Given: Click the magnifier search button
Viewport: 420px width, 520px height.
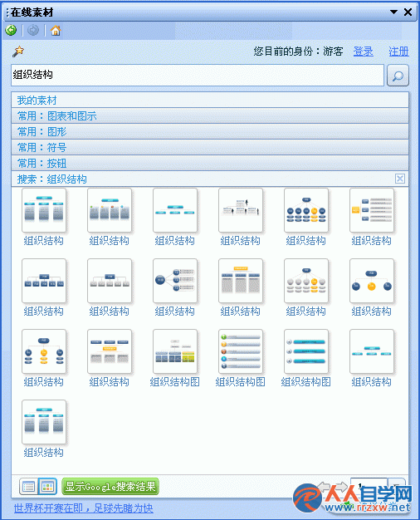Looking at the screenshot, I should tap(398, 76).
